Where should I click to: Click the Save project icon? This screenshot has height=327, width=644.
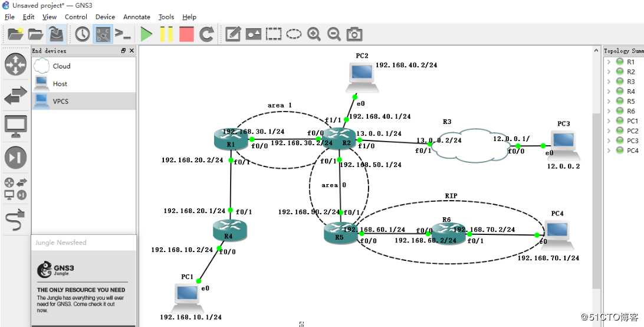click(56, 34)
